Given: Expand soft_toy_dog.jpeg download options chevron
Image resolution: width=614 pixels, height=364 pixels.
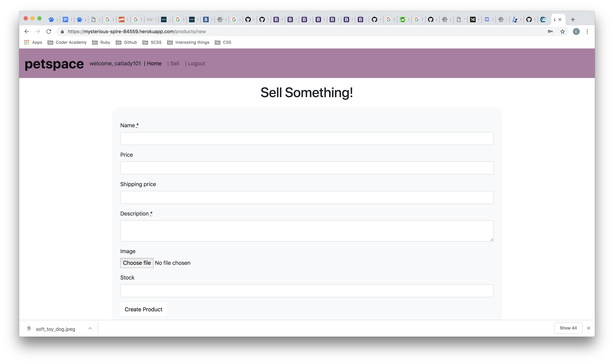Looking at the screenshot, I should click(x=90, y=328).
